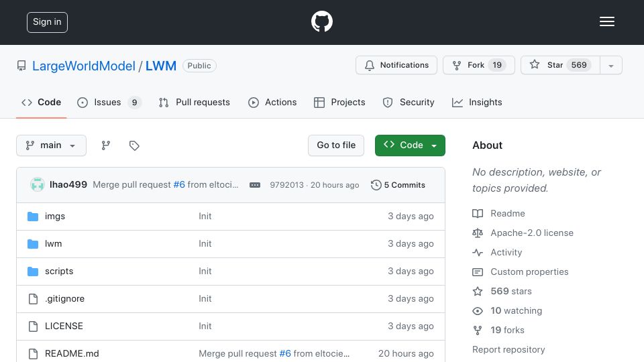This screenshot has height=362, width=644.
Task: Switch to the Projects tab
Action: point(339,102)
